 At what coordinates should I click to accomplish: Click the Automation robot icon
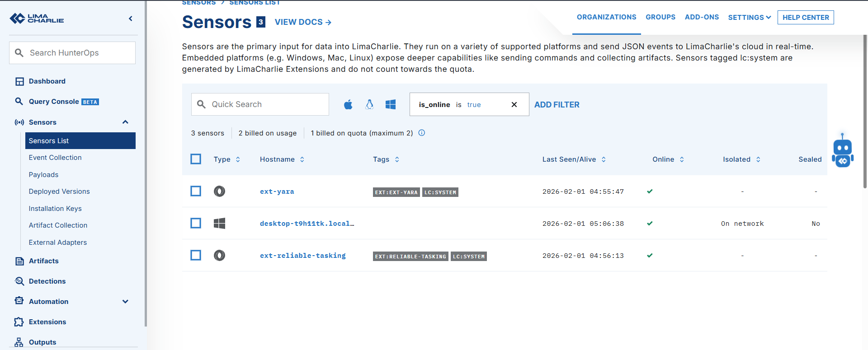pyautogui.click(x=19, y=301)
